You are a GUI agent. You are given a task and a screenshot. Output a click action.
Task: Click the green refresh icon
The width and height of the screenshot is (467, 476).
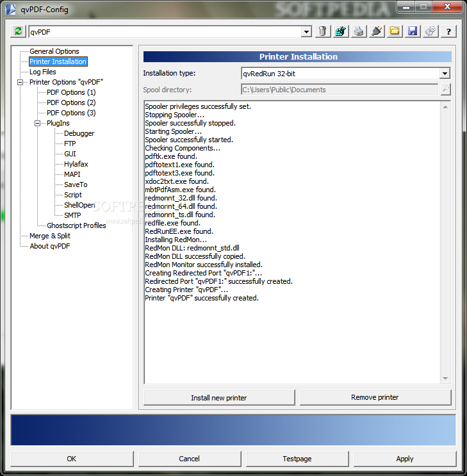(x=18, y=31)
